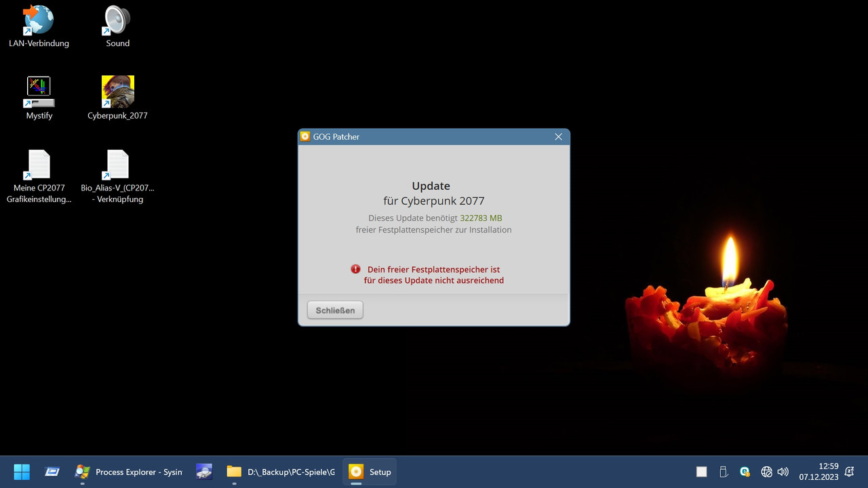Click the white square tray icon
This screenshot has width=868, height=488.
pos(702,472)
